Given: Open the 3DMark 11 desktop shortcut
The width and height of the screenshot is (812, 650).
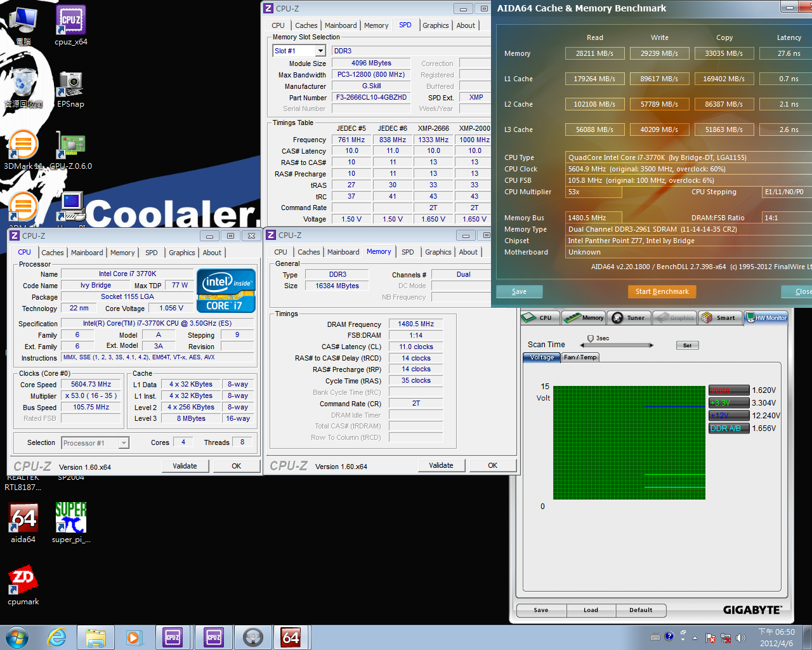Looking at the screenshot, I should point(23,151).
